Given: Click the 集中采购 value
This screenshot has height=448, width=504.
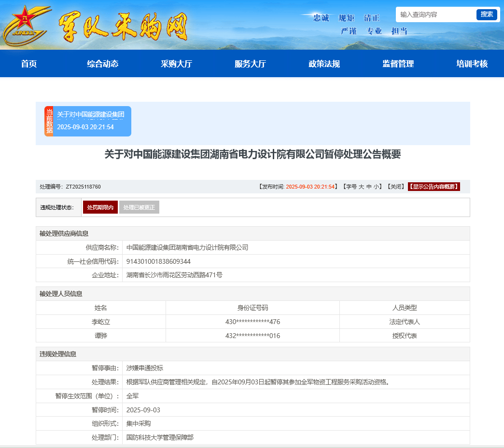Looking at the screenshot, I should click(139, 423).
